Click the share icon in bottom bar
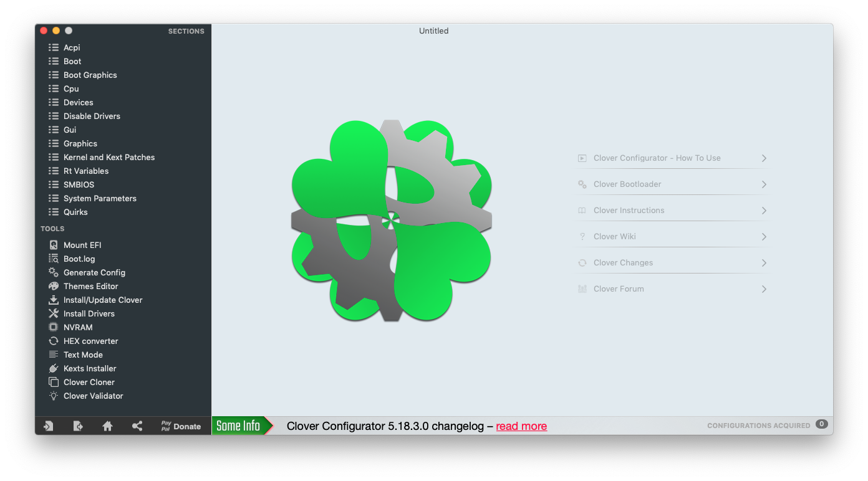This screenshot has height=481, width=868. coord(137,426)
